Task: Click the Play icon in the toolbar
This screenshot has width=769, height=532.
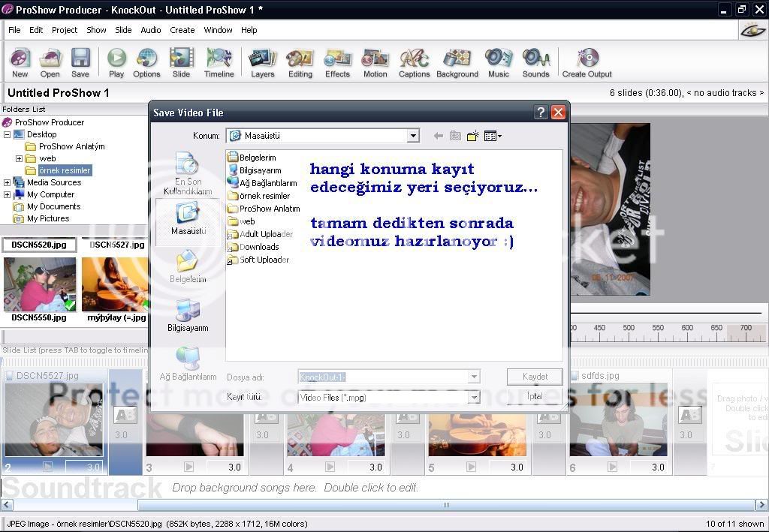Action: tap(116, 59)
